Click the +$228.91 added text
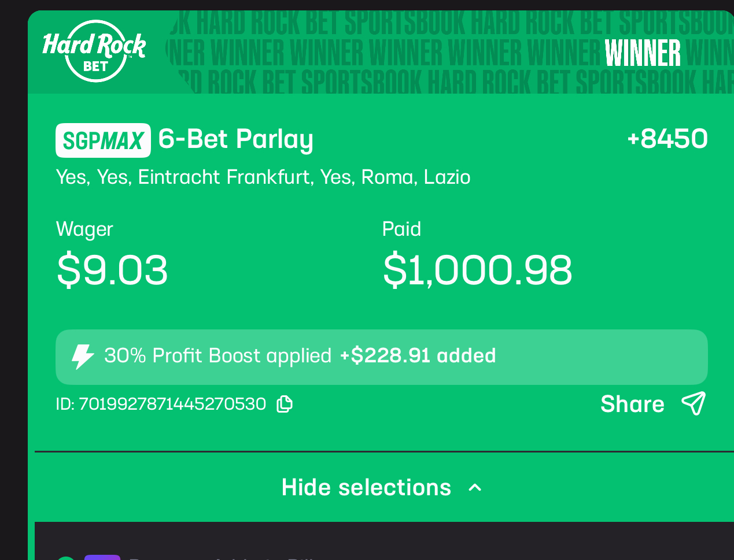 click(418, 355)
